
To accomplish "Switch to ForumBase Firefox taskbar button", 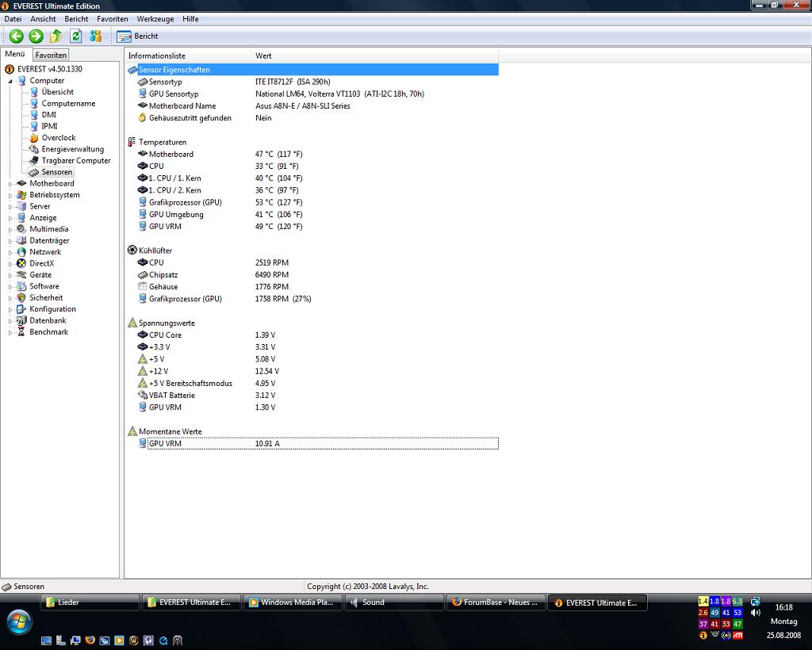I will (496, 602).
